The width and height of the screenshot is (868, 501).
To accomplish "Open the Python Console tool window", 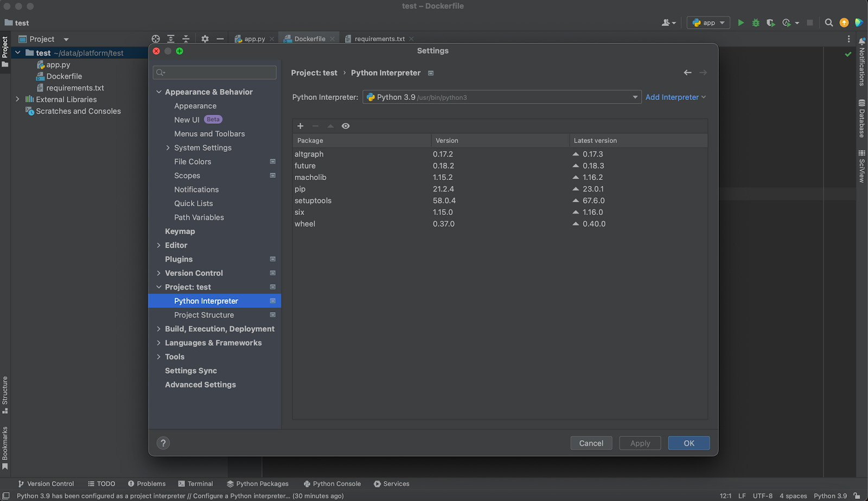I will (x=336, y=483).
